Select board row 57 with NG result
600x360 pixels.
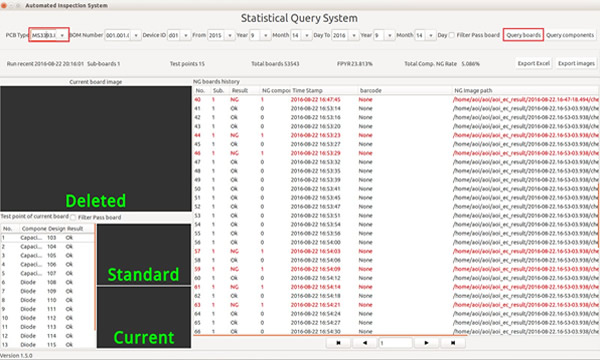point(396,251)
